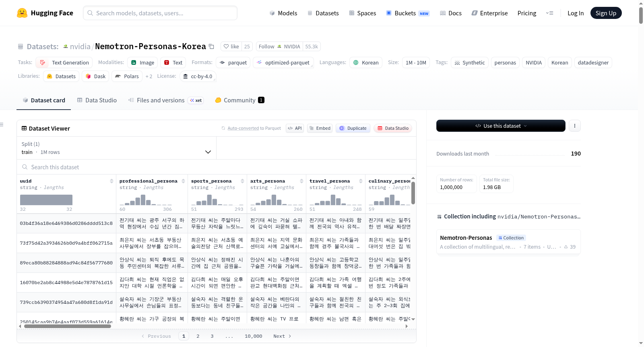Open the more navigation options icon
The image size is (644, 347).
tap(549, 13)
